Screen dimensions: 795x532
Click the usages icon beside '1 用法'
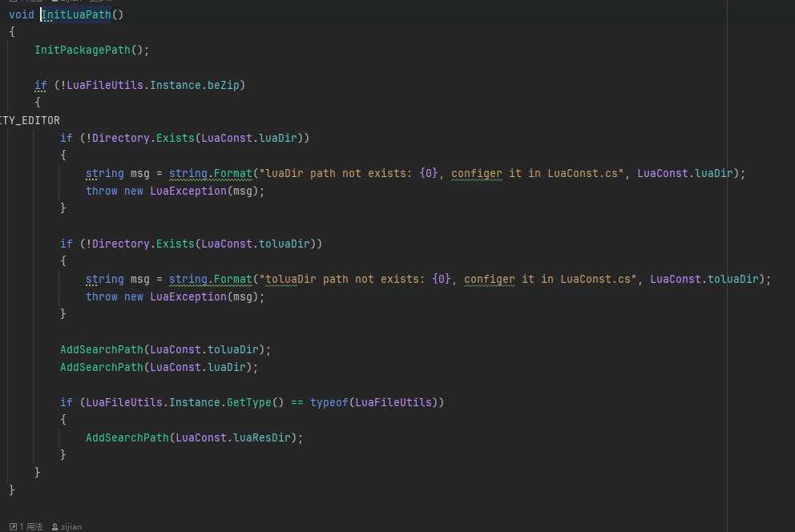coord(13,527)
